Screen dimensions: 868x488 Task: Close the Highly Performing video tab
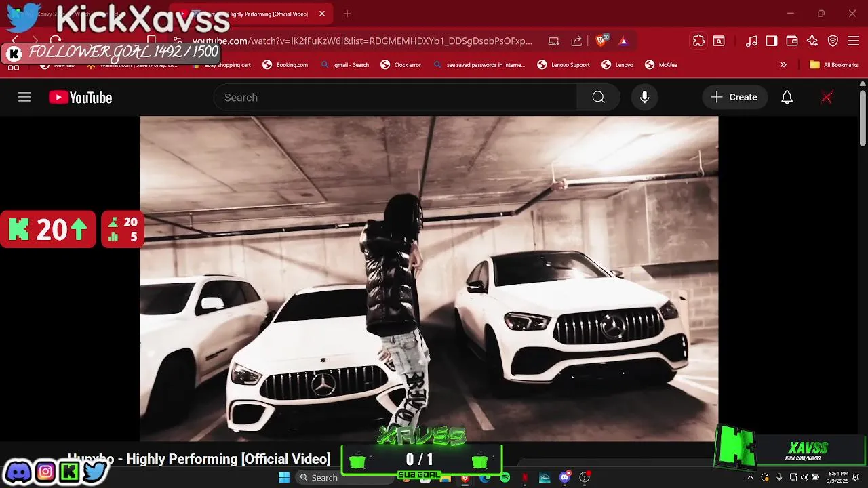[x=322, y=14]
